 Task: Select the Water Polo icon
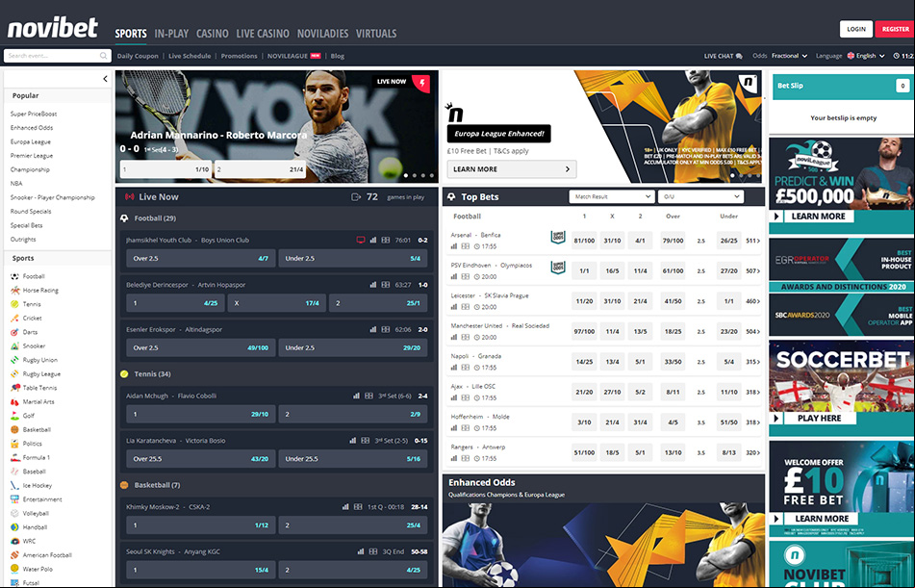pos(14,569)
